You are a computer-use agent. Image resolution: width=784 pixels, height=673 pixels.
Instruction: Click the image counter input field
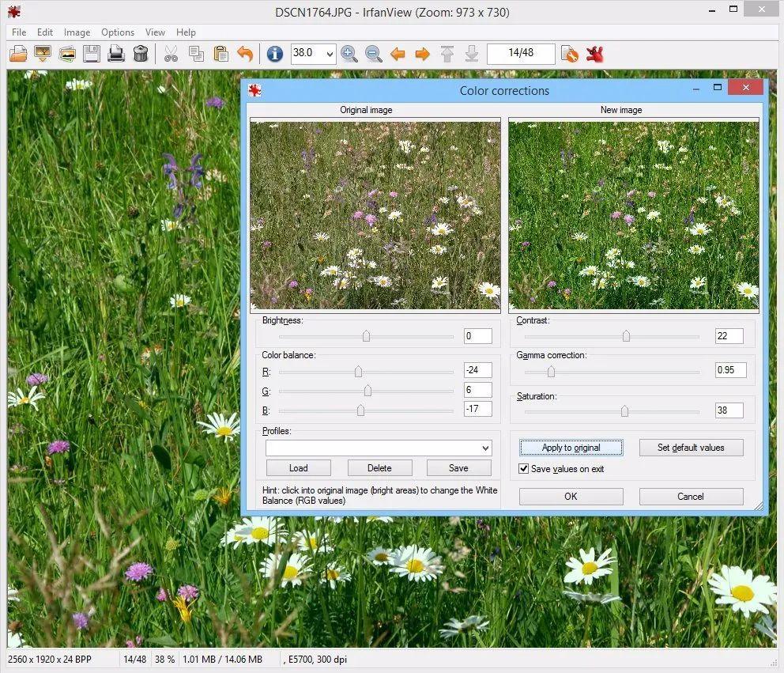point(521,54)
